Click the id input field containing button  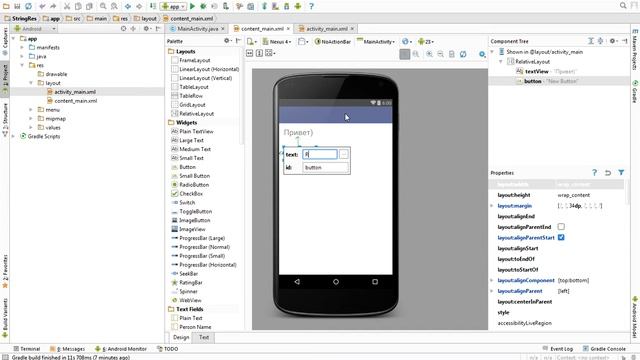(x=326, y=167)
